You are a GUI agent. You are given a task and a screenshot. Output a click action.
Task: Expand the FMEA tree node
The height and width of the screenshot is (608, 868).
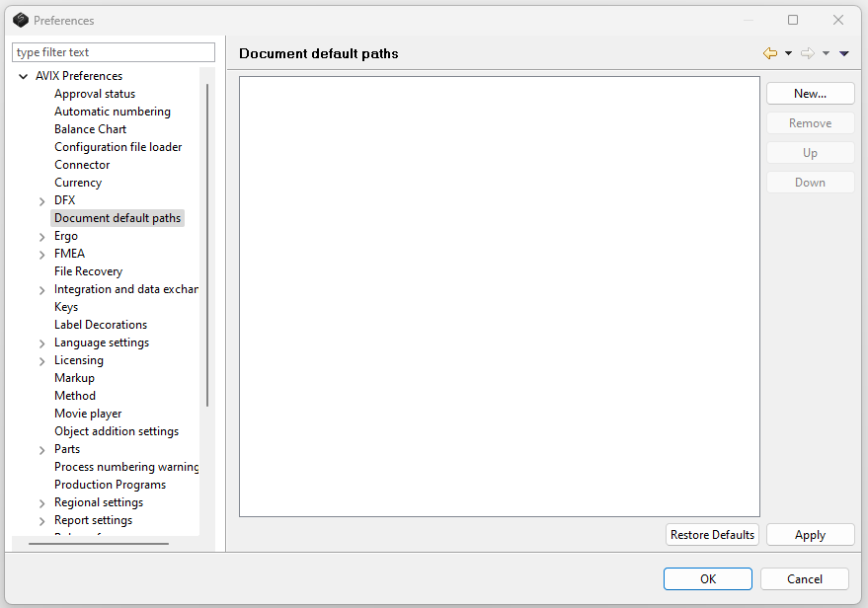[41, 255]
